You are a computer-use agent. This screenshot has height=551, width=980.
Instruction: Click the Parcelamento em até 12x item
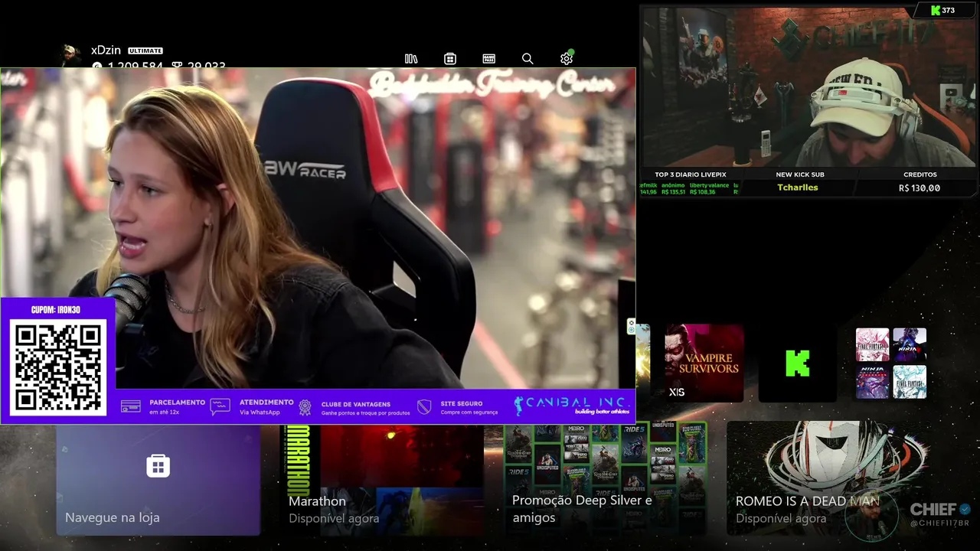pos(163,407)
